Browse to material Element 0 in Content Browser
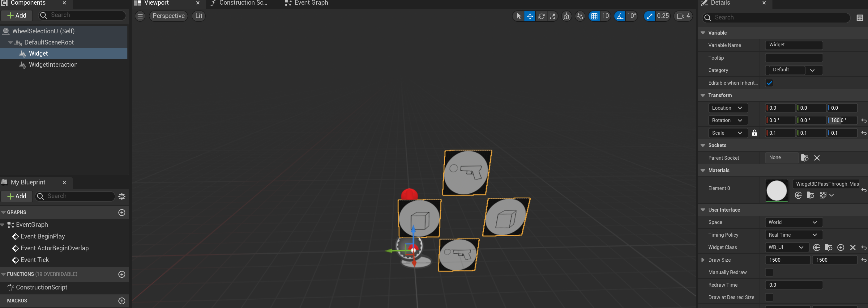Viewport: 868px width, 308px height. coord(810,195)
